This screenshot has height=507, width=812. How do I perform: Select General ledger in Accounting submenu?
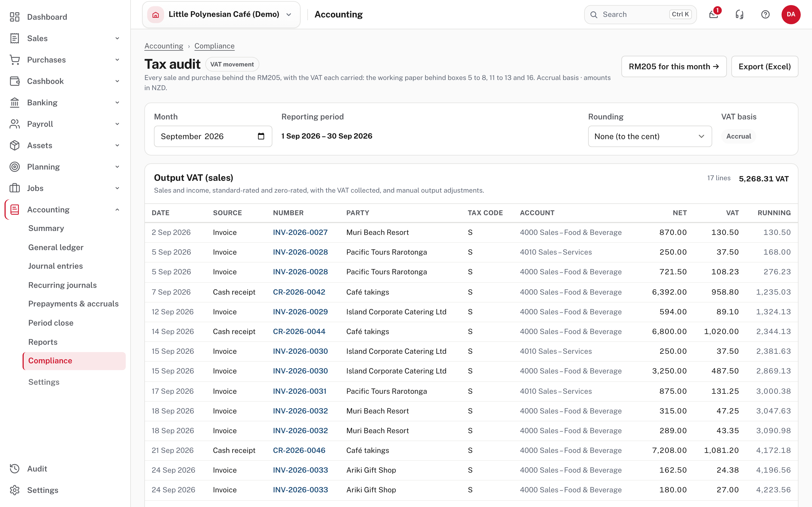tap(56, 247)
